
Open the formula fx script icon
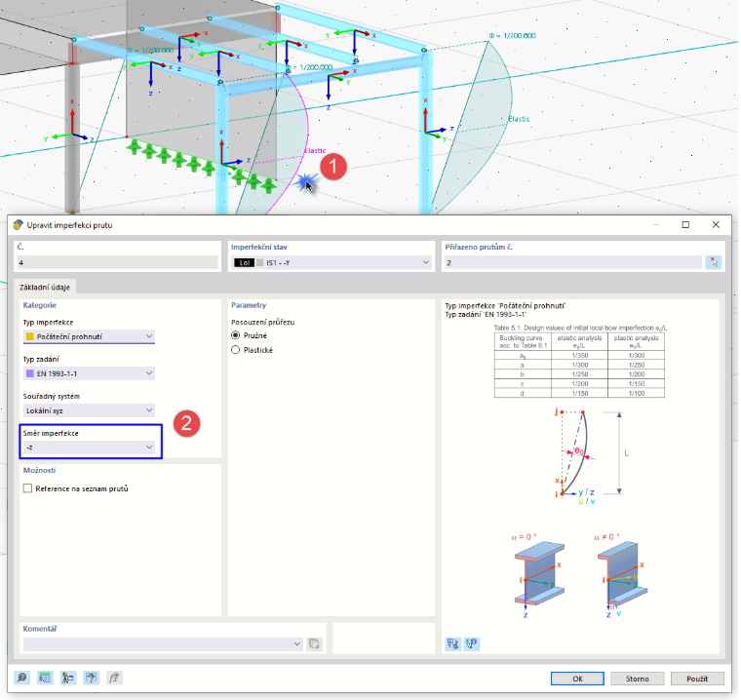[x=114, y=678]
